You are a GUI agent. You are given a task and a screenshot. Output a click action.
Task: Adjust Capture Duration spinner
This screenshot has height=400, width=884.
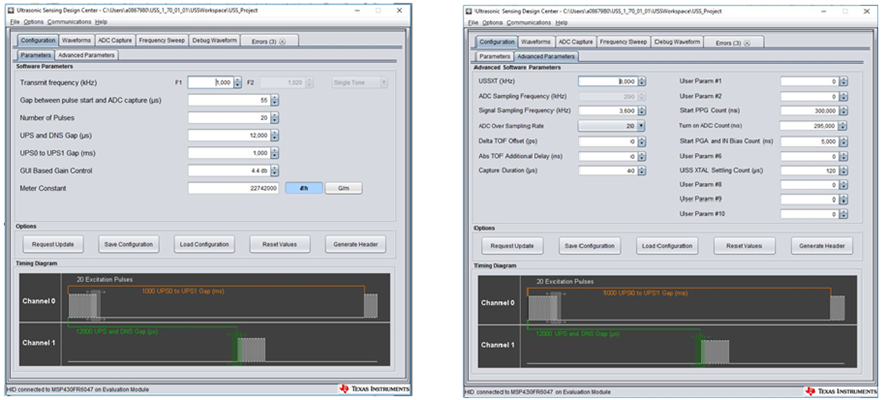pyautogui.click(x=642, y=171)
